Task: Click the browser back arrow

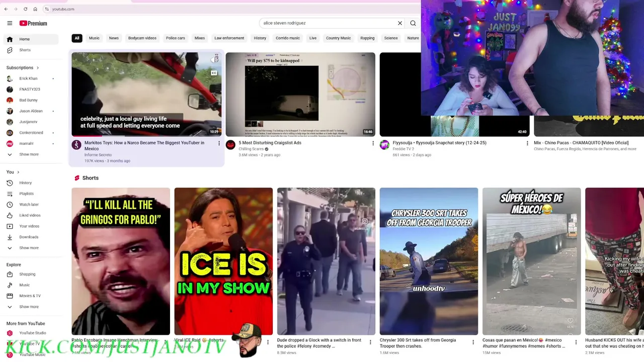Action: tap(6, 9)
